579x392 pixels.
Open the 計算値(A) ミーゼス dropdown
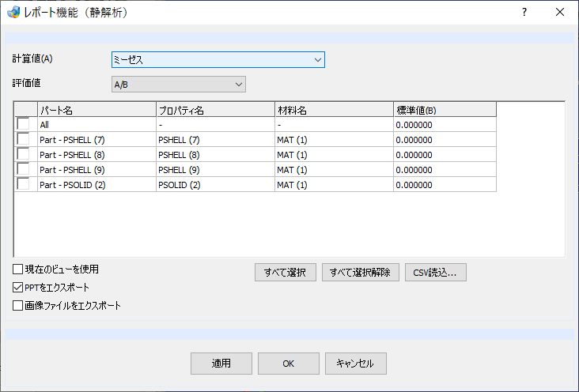[218, 60]
